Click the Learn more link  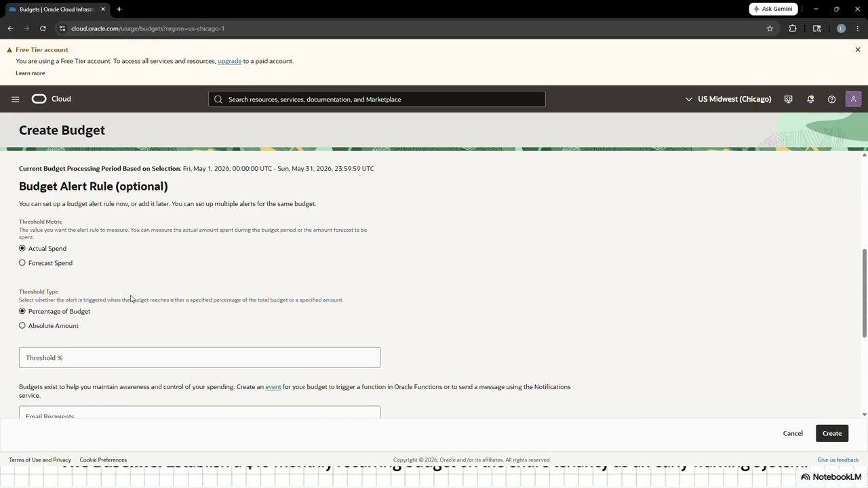point(31,73)
